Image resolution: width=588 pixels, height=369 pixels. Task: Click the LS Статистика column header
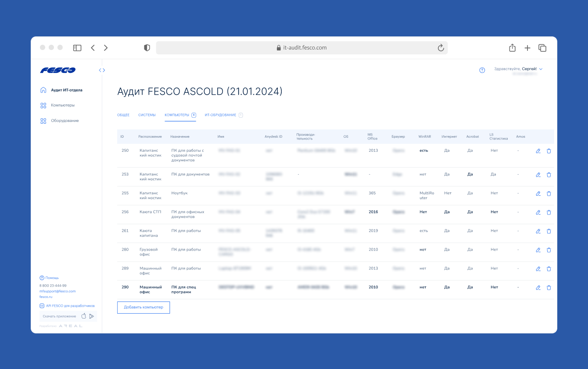[x=498, y=136]
